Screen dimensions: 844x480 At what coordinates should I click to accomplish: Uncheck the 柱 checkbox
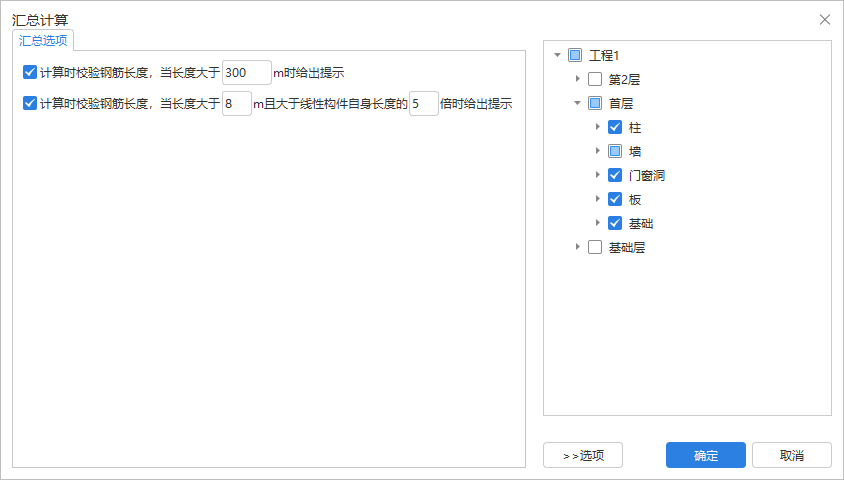[x=615, y=127]
